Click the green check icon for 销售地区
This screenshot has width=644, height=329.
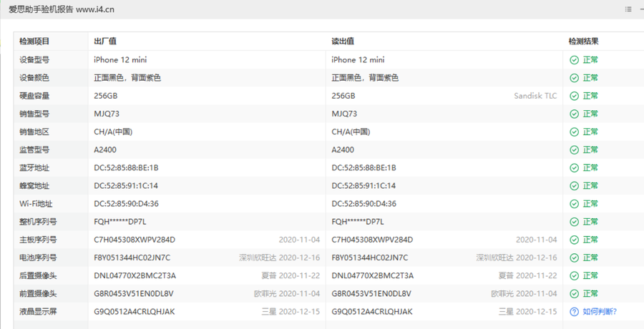click(x=574, y=132)
